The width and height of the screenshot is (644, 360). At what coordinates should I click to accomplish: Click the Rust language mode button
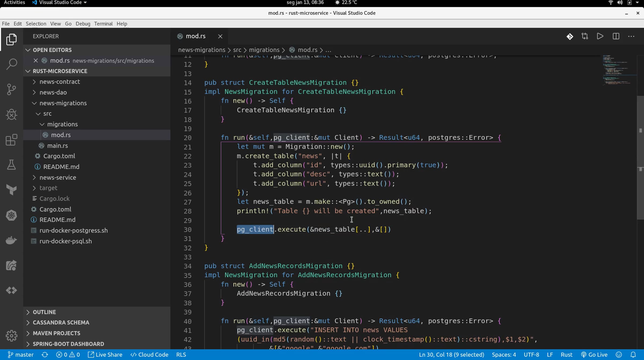566,355
